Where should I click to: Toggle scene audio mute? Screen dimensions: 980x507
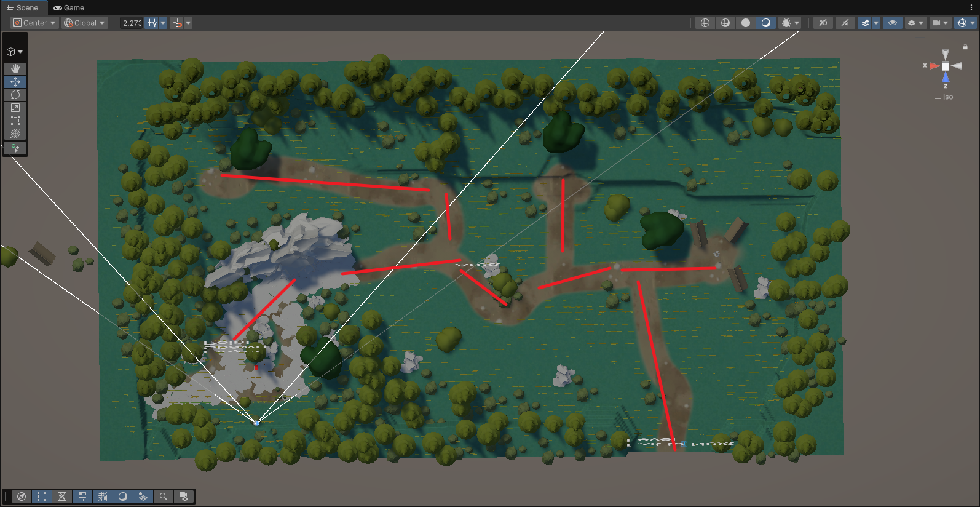(x=845, y=23)
